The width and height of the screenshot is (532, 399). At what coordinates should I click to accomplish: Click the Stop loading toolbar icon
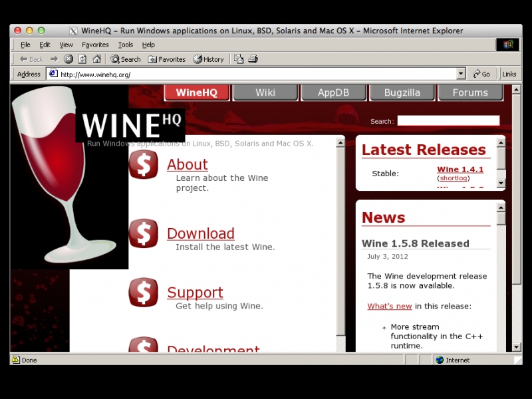68,59
